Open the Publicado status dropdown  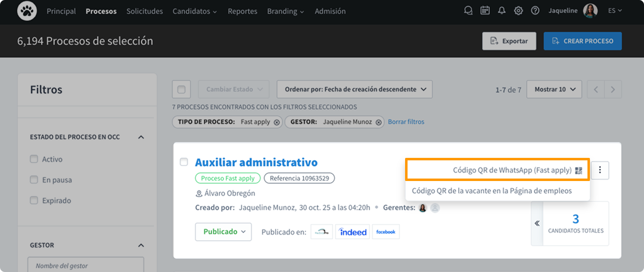pos(223,232)
